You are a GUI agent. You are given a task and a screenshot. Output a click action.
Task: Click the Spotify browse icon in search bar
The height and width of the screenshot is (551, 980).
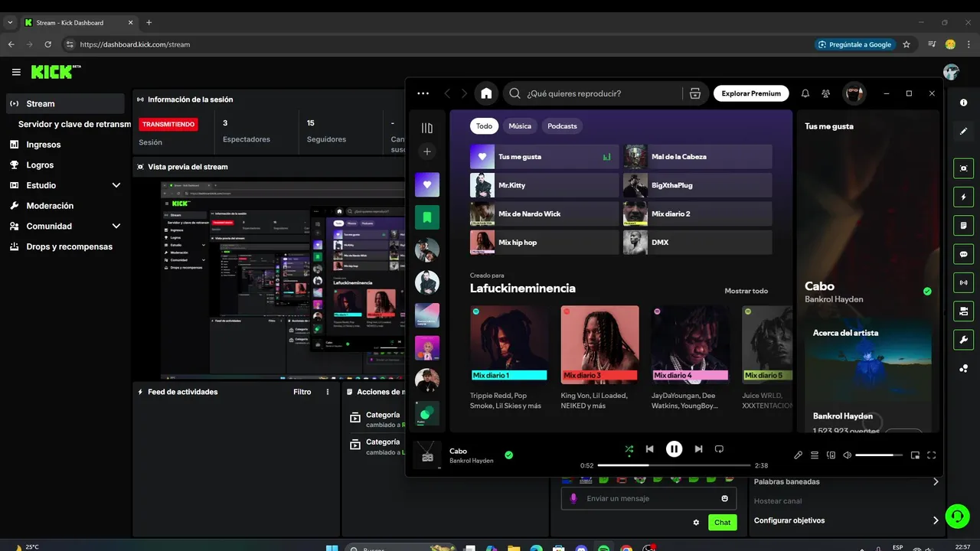coord(695,93)
